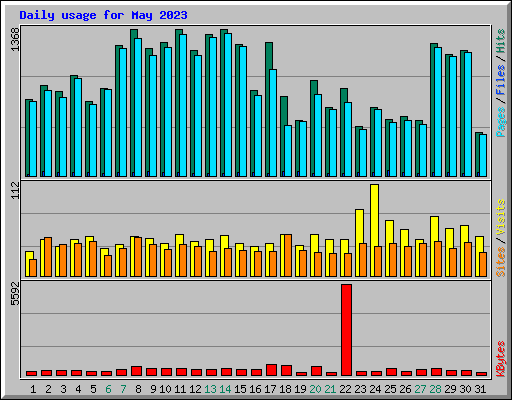Click the green weekend day label 14
The image size is (512, 400).
(225, 389)
